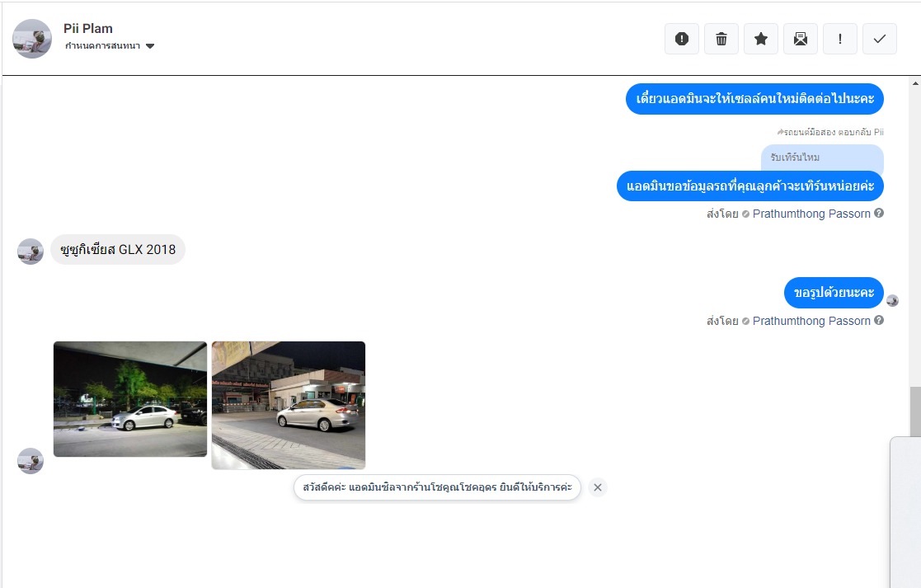Dismiss the suggested greeting reply with X
Viewport: 921px width, 588px height.
tap(597, 487)
